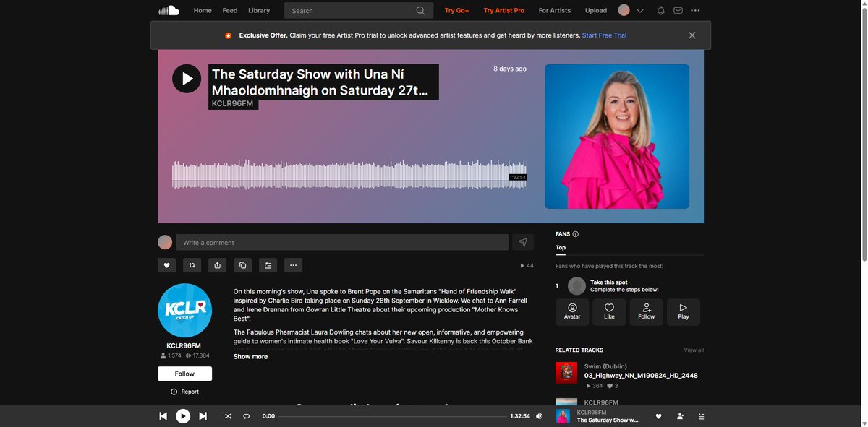This screenshot has height=427, width=868.
Task: Open Try Go+ link
Action: click(x=456, y=10)
